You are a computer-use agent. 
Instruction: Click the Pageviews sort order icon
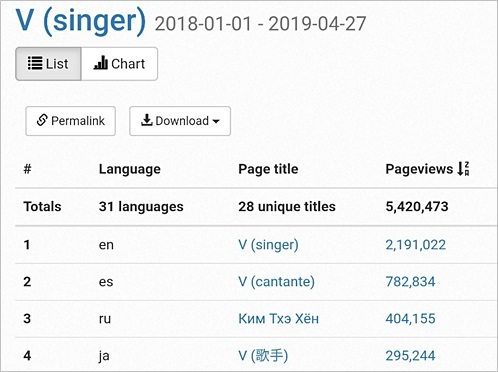[x=463, y=169]
